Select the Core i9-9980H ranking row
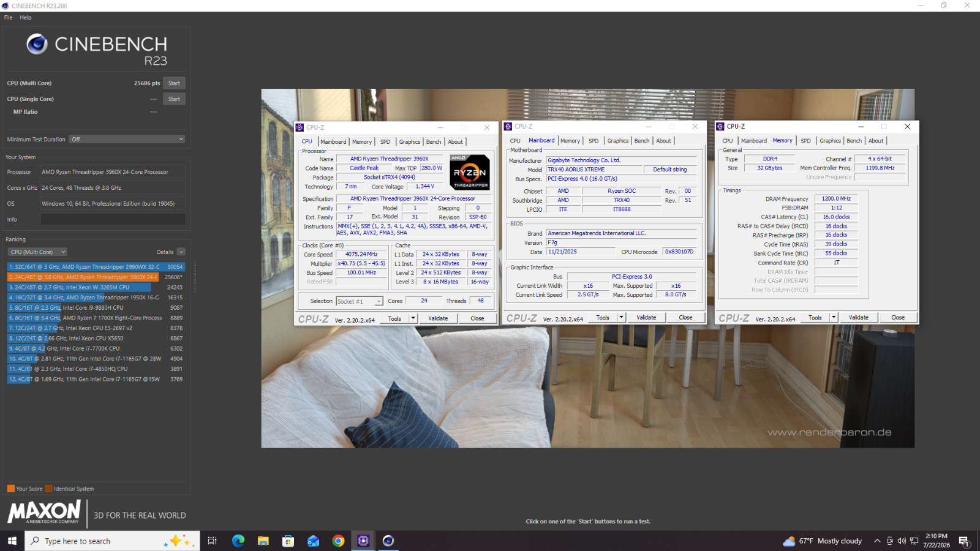Image resolution: width=980 pixels, height=551 pixels. coord(96,308)
